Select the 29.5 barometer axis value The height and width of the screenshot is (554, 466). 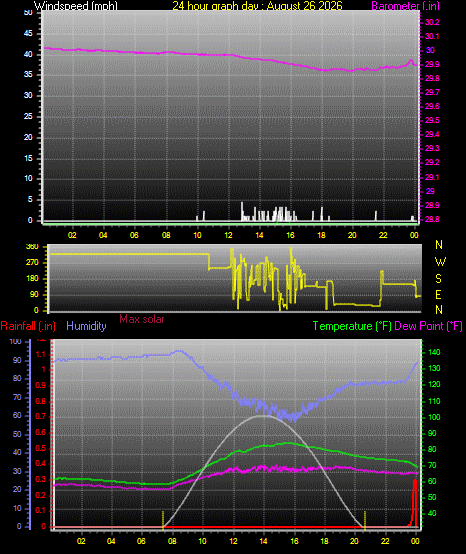432,120
